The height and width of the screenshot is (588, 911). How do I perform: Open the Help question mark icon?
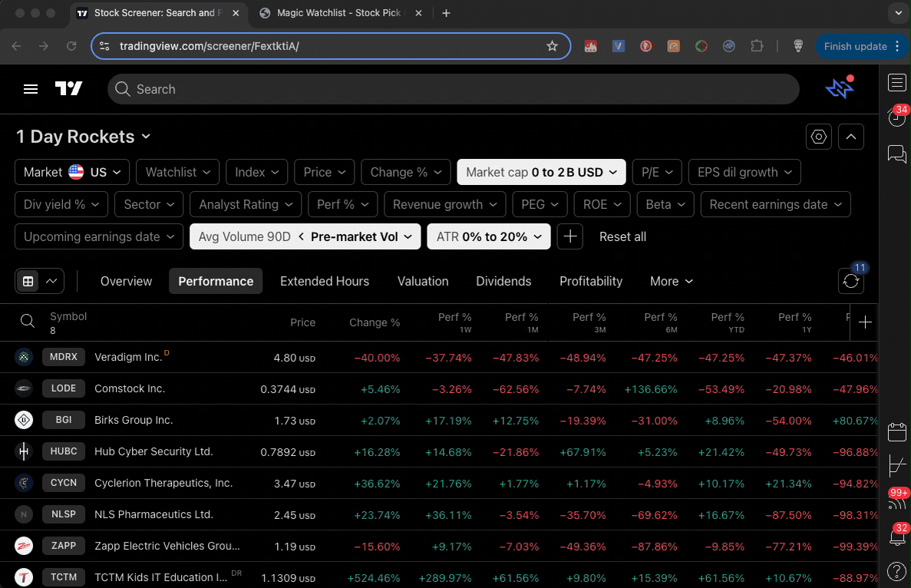click(x=896, y=571)
